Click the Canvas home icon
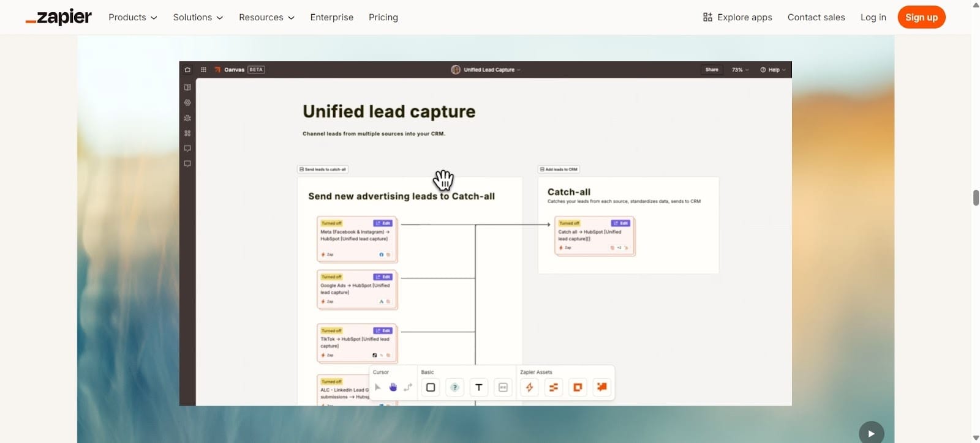The height and width of the screenshot is (443, 980). (187, 70)
